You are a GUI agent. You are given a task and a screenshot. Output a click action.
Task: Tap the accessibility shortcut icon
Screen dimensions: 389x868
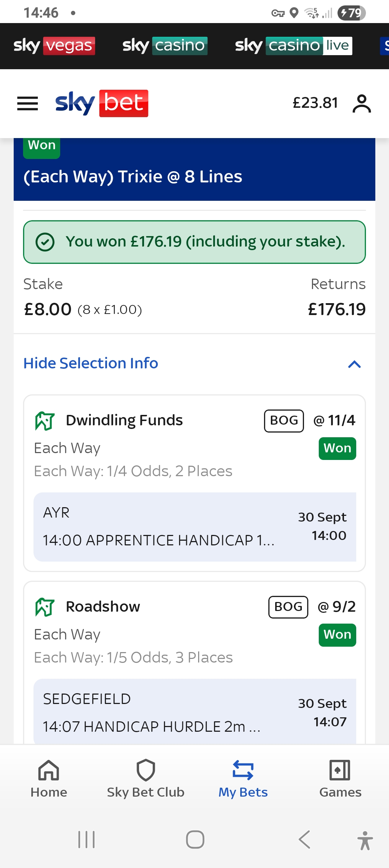(365, 840)
